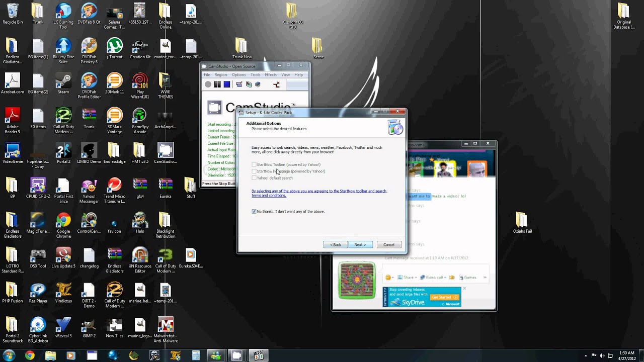Open Chrome from the taskbar
Screen dimensions: 644x362
click(30, 355)
